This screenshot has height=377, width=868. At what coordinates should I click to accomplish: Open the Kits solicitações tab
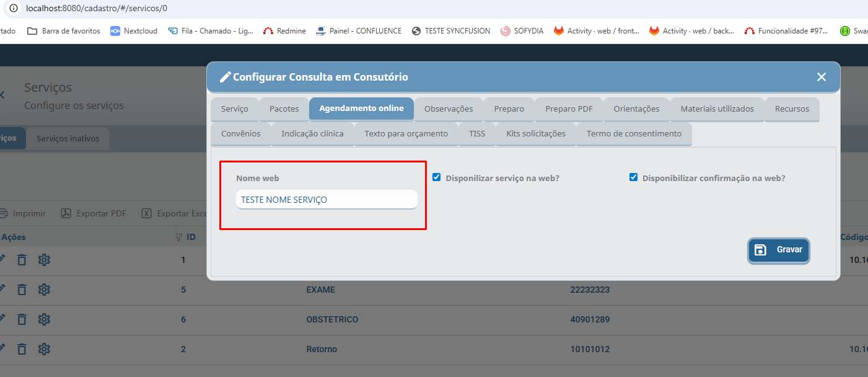[535, 133]
